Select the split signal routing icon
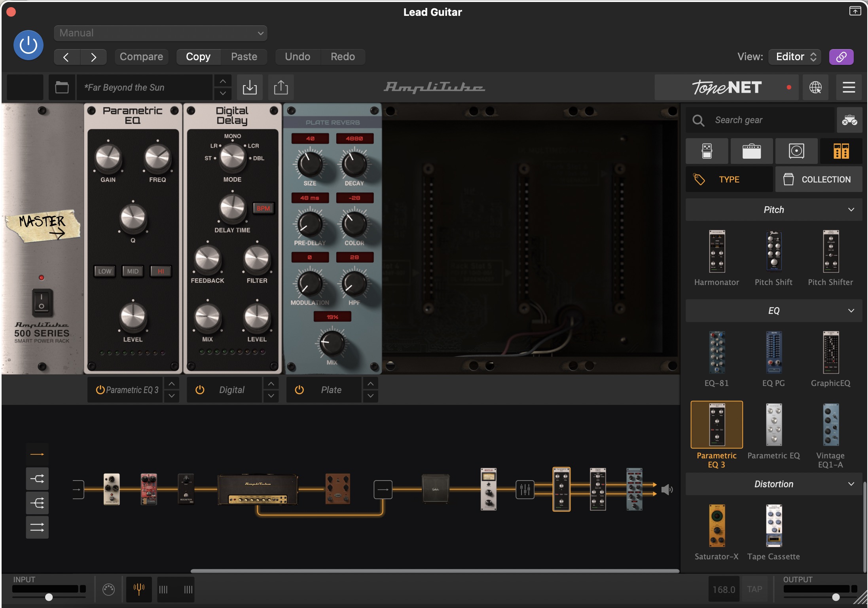The width and height of the screenshot is (868, 608). tap(37, 479)
